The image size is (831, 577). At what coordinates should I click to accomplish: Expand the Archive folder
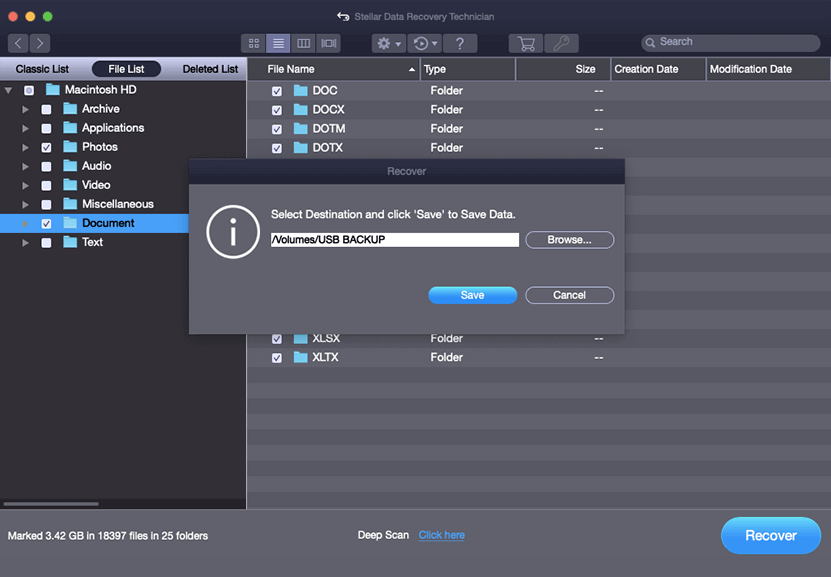pos(25,109)
